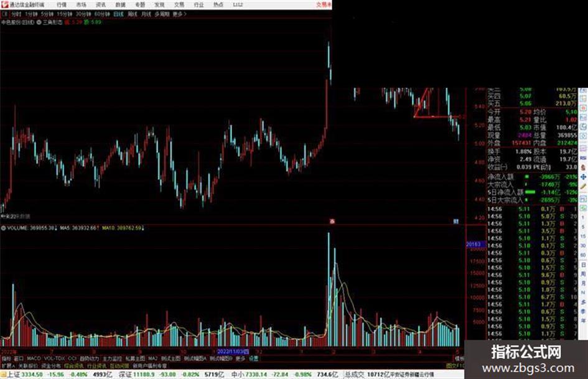Viewport: 588px width, 379px height.
Task: Select the 周 period button in right toolbar
Action: coord(583,274)
